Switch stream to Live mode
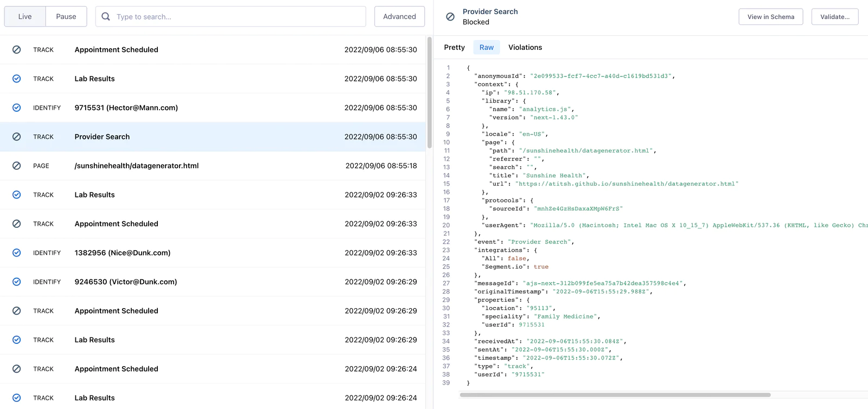Viewport: 868px width, 409px height. [x=25, y=17]
